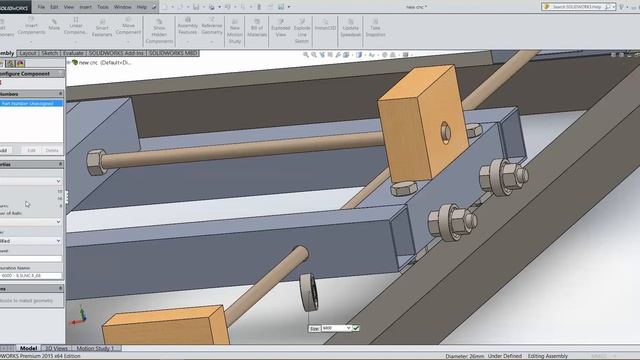This screenshot has height=360, width=640.
Task: Open the Reference Geometry tool
Action: (212, 25)
